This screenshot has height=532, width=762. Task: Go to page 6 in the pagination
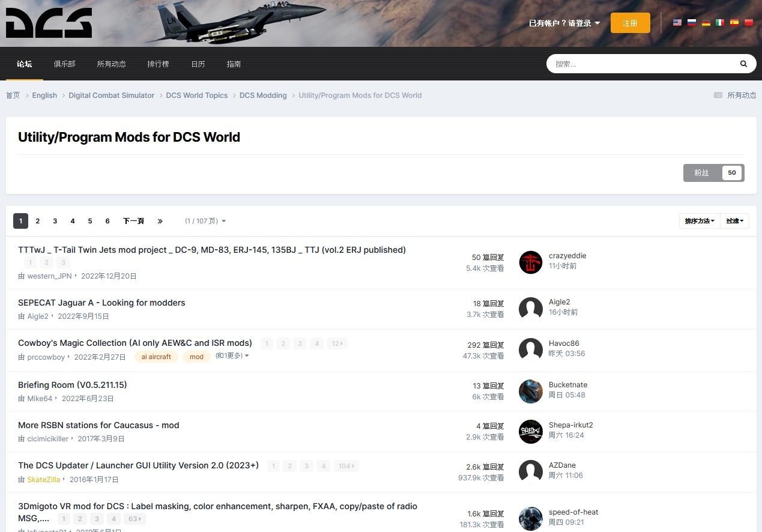point(107,221)
